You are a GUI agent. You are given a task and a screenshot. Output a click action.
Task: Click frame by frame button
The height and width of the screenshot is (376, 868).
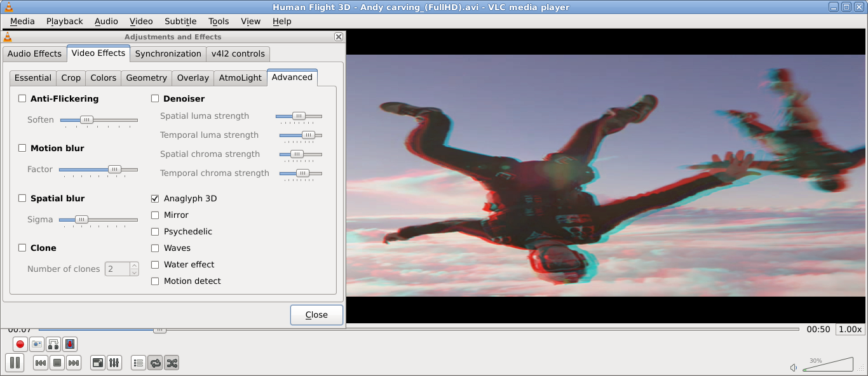click(x=70, y=344)
